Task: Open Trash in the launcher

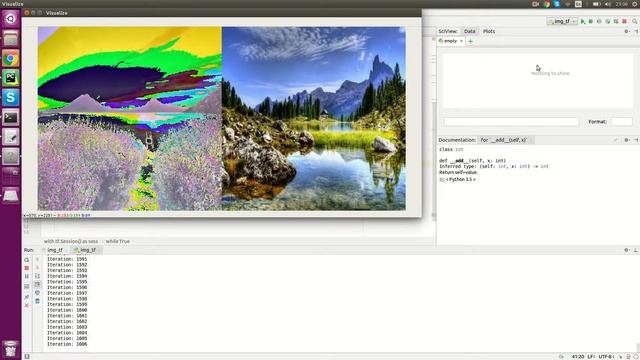Action: coord(11,349)
